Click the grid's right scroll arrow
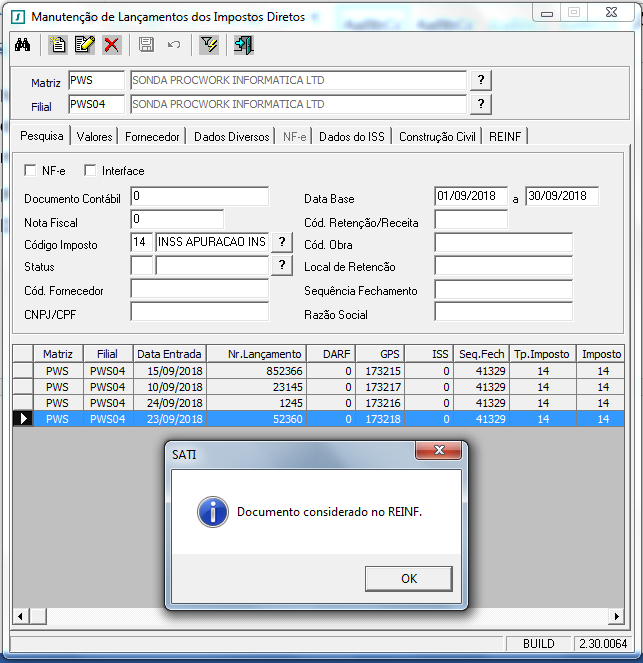The image size is (643, 663). tap(616, 616)
